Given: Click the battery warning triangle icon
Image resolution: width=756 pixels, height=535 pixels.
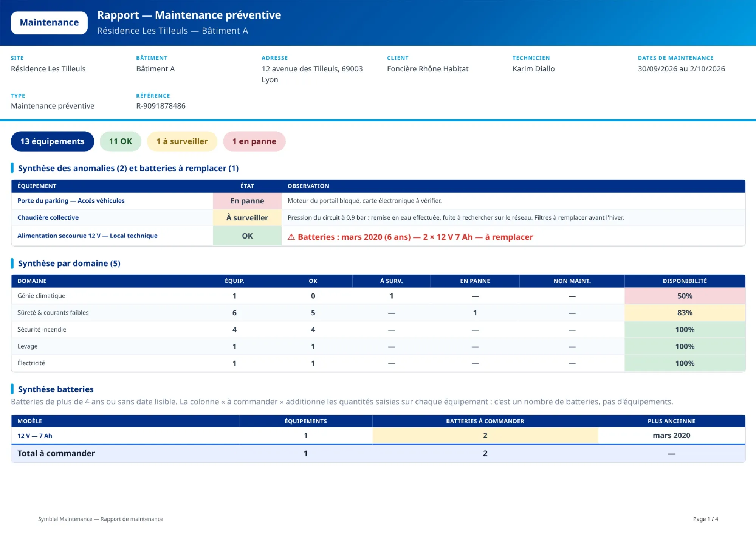Looking at the screenshot, I should (291, 237).
